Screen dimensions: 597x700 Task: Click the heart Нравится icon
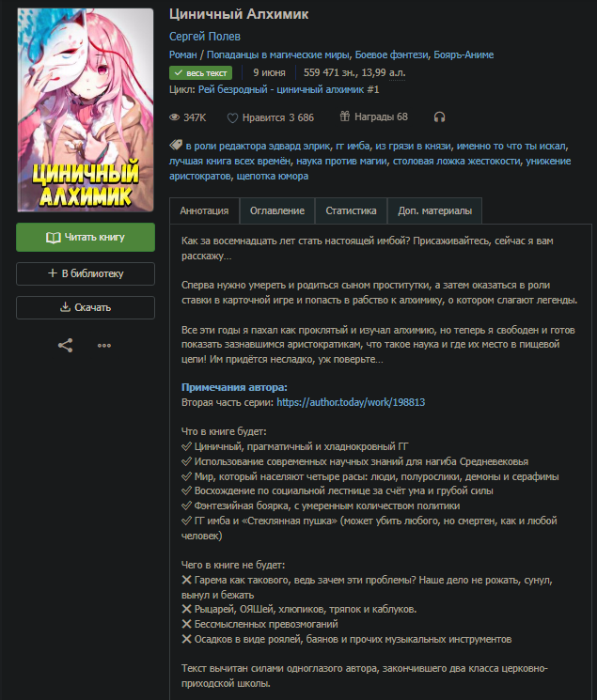[232, 117]
